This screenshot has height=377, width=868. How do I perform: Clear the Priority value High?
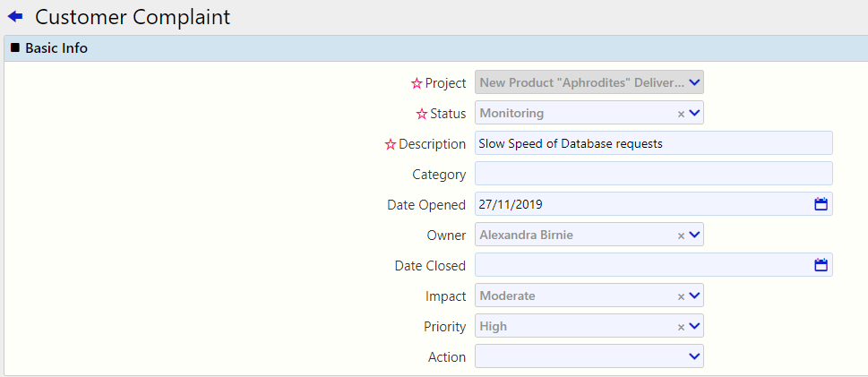pos(681,327)
